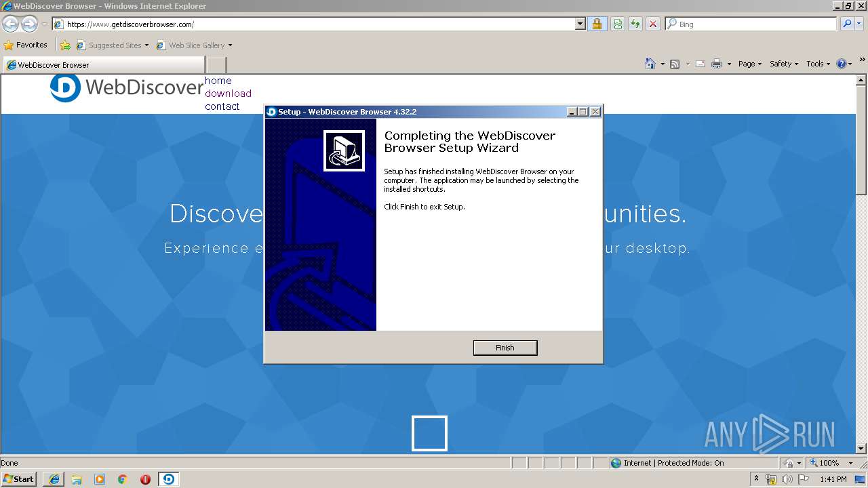Click the Help question mark icon
This screenshot has width=868, height=488.
coord(842,64)
